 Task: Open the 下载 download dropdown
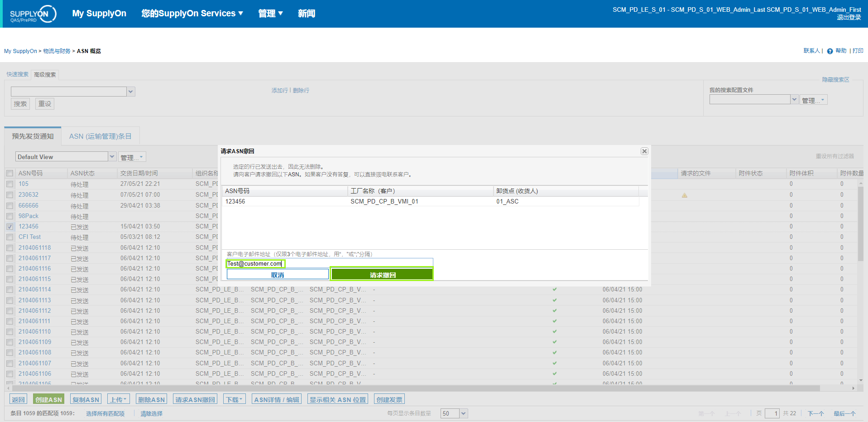point(234,399)
